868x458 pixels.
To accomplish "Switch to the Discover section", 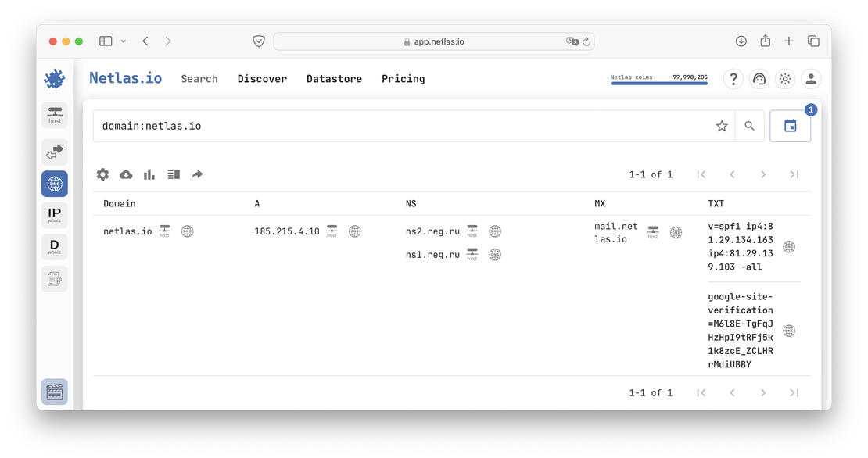I will click(x=262, y=79).
